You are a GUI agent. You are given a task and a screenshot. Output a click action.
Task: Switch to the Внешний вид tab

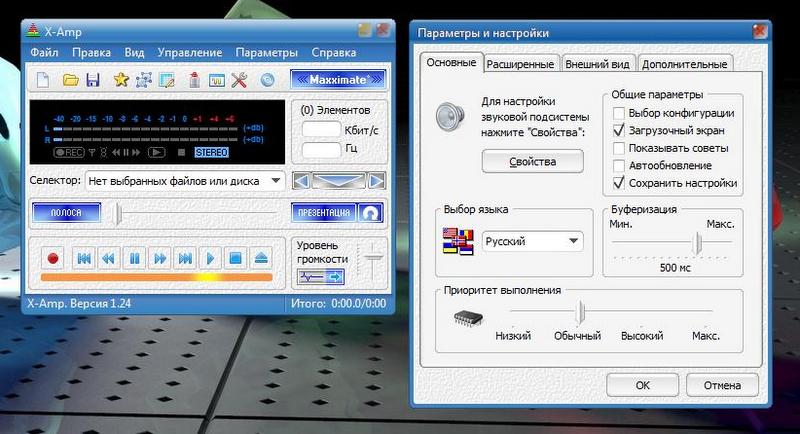pos(597,64)
